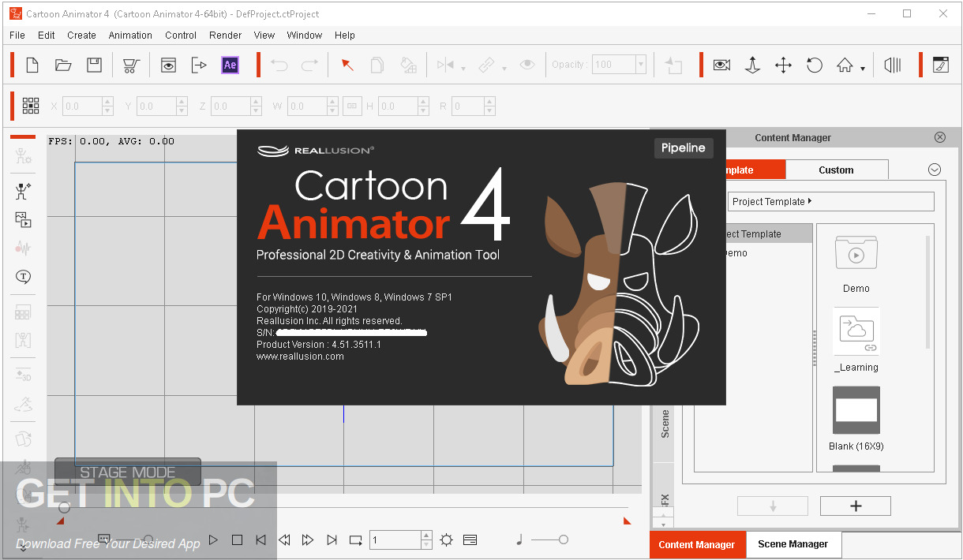Switch to the Custom tab

(x=837, y=170)
